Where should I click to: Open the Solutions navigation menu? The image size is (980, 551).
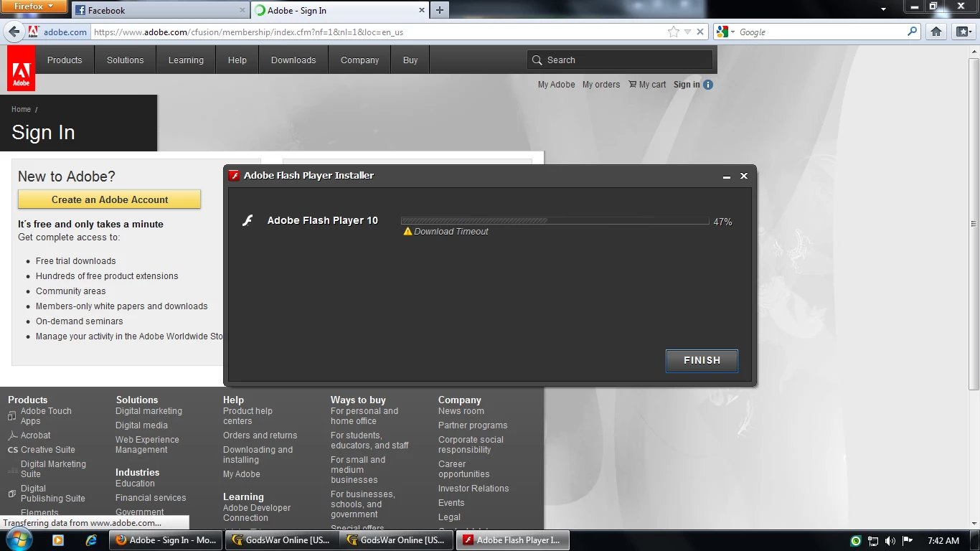click(125, 60)
